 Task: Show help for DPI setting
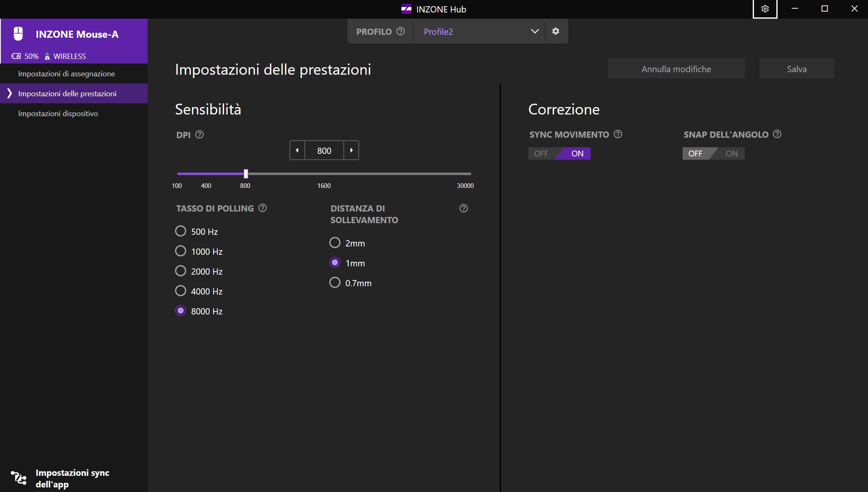[199, 134]
